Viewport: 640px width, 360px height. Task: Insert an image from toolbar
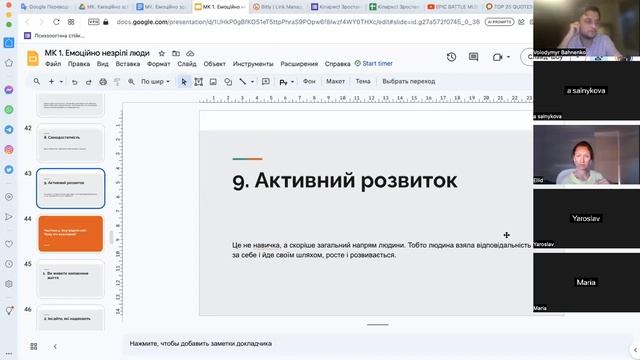213,82
